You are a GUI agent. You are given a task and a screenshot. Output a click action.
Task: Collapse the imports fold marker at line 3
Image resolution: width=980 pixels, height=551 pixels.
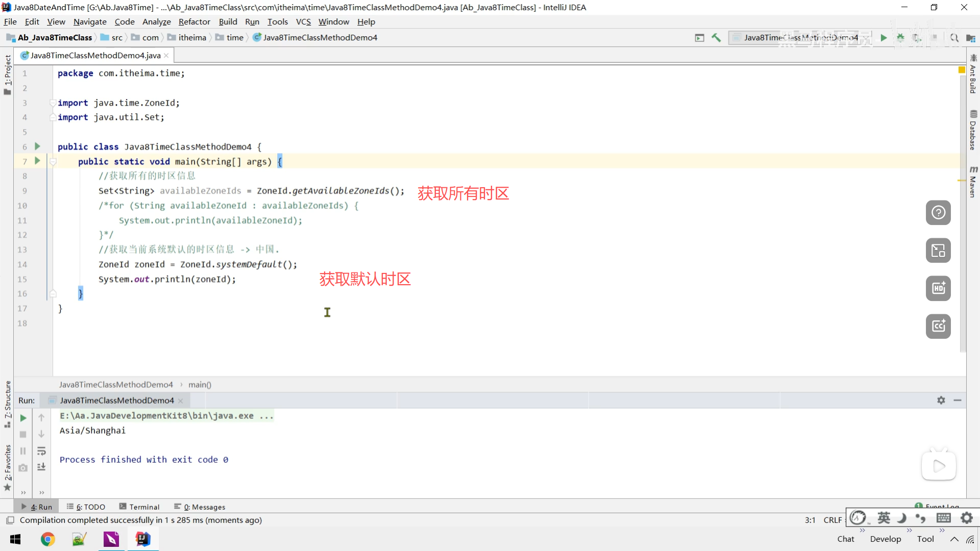point(53,103)
